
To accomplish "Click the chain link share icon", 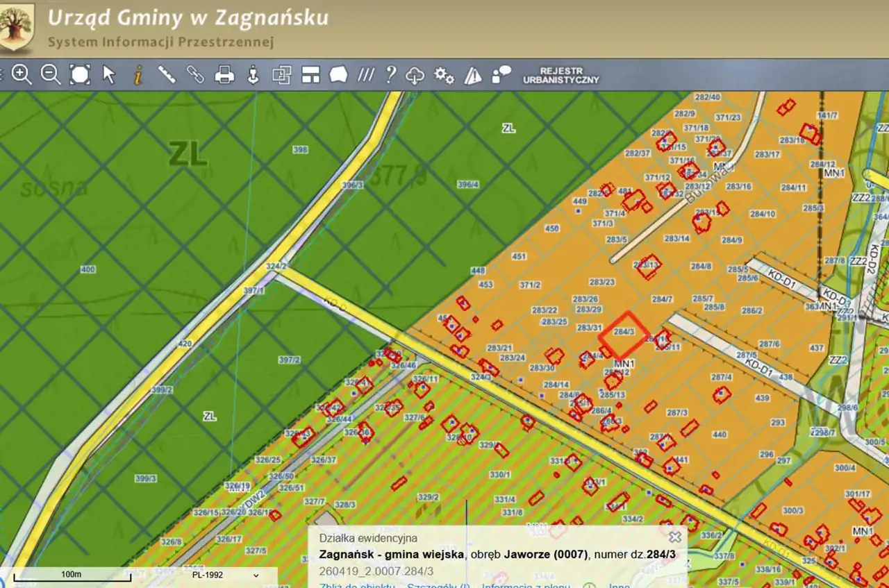I will pos(195,75).
